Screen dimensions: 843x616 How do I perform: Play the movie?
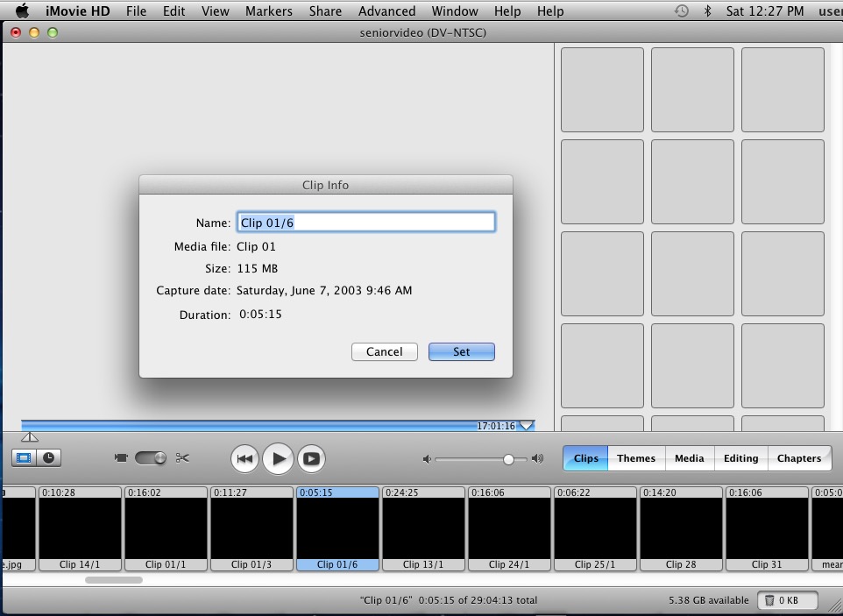click(278, 458)
